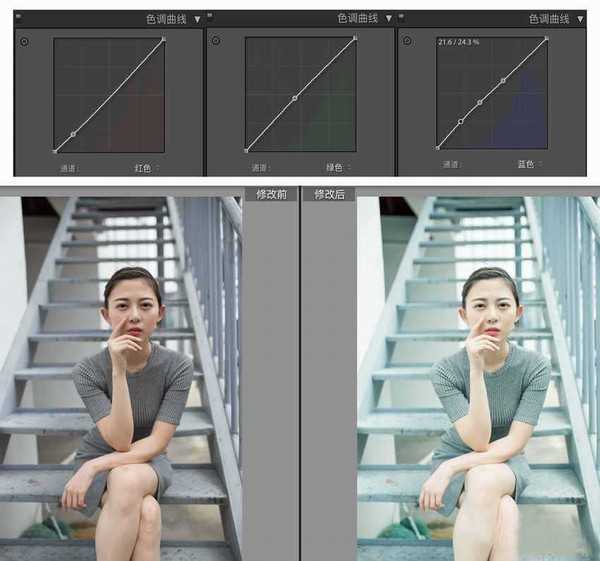Open the 绿色 channel dropdown
Image resolution: width=600 pixels, height=561 pixels.
tap(340, 167)
